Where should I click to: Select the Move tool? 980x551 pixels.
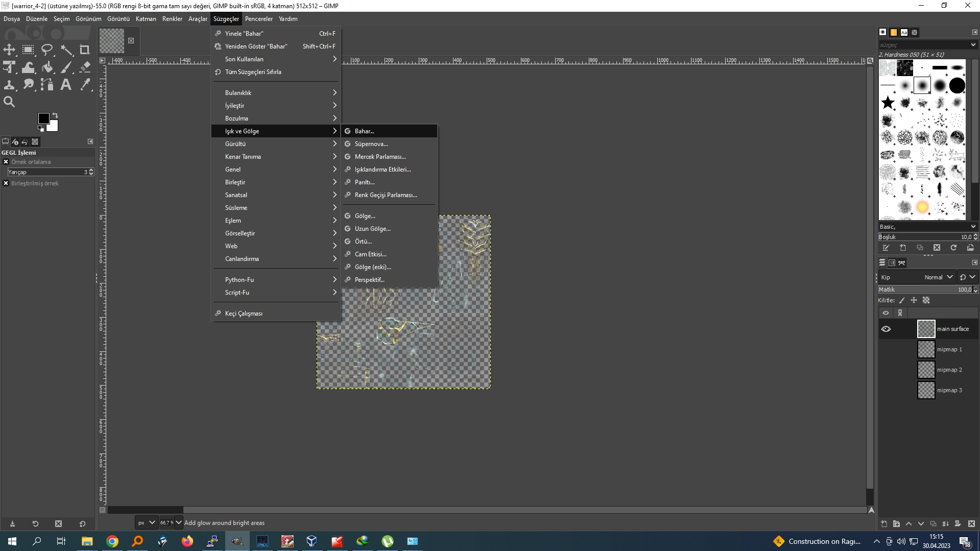(x=9, y=50)
